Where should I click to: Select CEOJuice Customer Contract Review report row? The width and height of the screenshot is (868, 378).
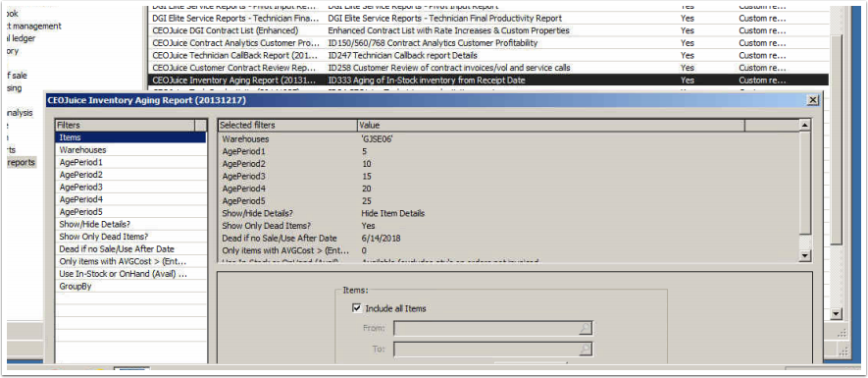pyautogui.click(x=488, y=68)
